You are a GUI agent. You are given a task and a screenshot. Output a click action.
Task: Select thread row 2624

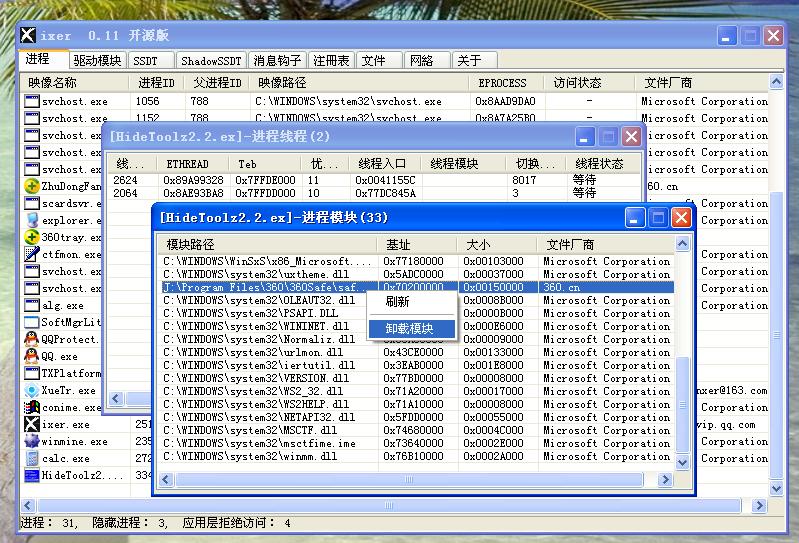[x=374, y=180]
